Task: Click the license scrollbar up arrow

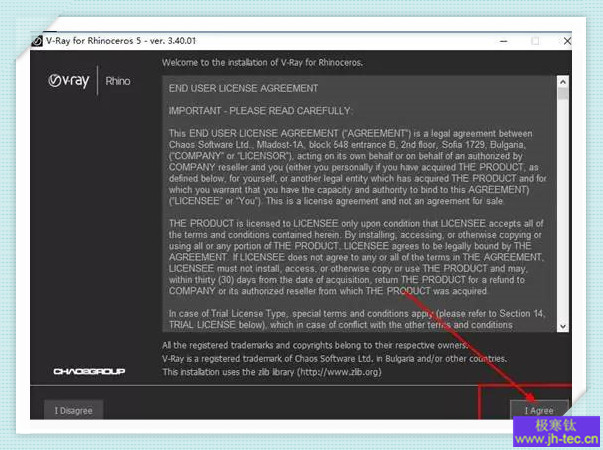Action: coord(563,82)
